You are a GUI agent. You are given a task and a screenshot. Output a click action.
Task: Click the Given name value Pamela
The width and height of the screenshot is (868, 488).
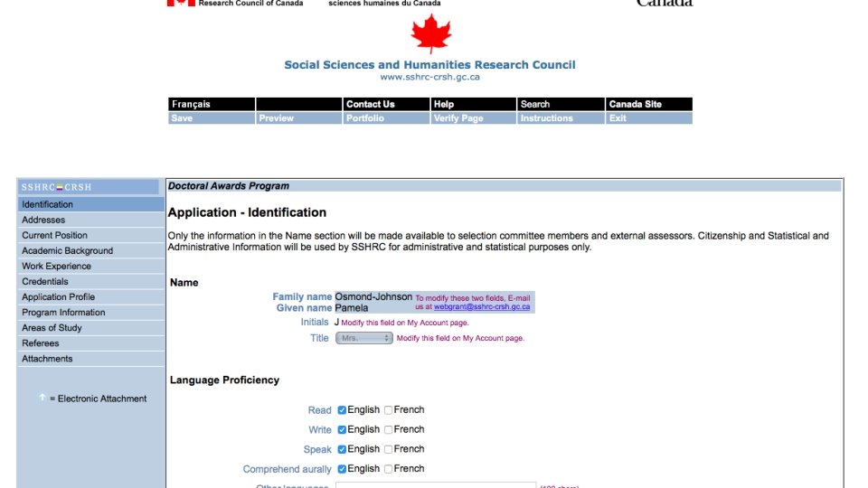click(x=352, y=307)
